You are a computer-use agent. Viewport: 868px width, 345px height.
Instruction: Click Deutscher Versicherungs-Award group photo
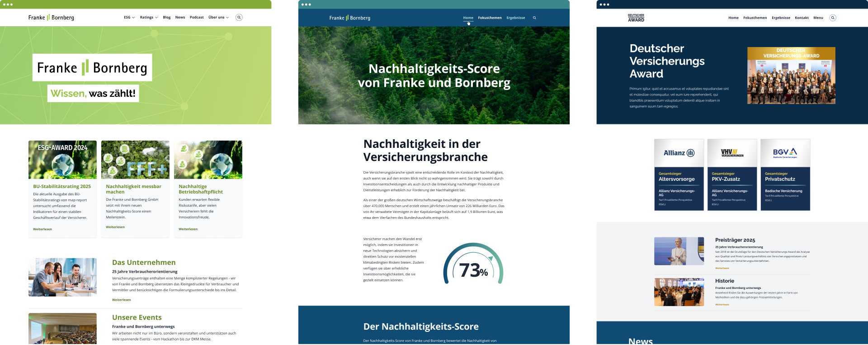click(x=791, y=76)
